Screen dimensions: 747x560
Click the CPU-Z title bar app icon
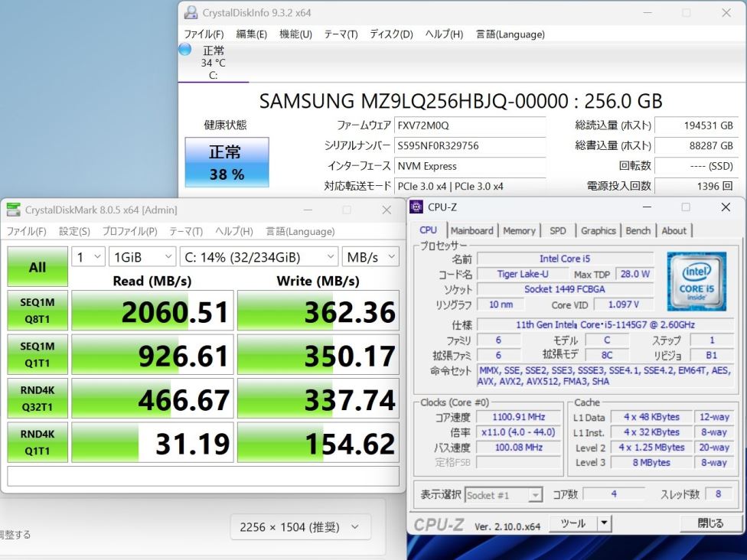(x=416, y=207)
